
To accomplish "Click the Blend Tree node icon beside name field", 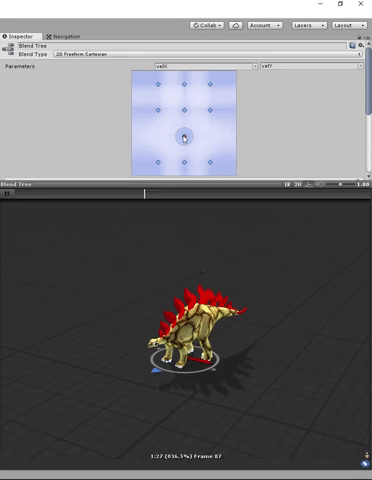I will click(x=8, y=49).
